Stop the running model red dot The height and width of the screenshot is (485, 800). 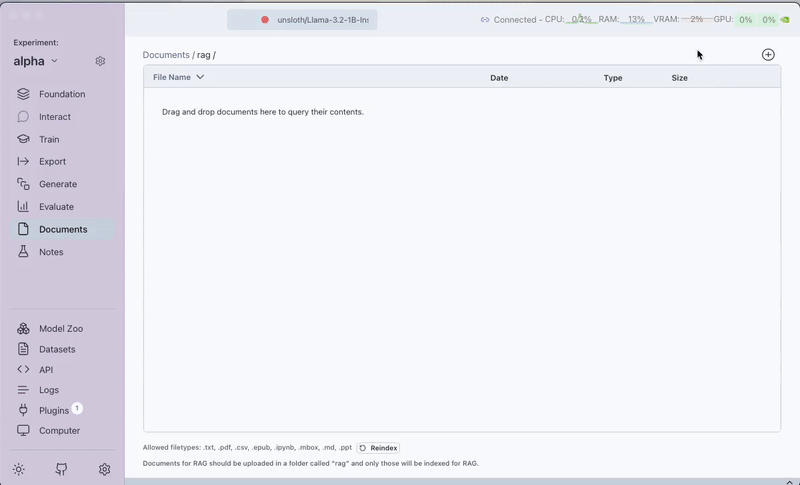coord(265,20)
